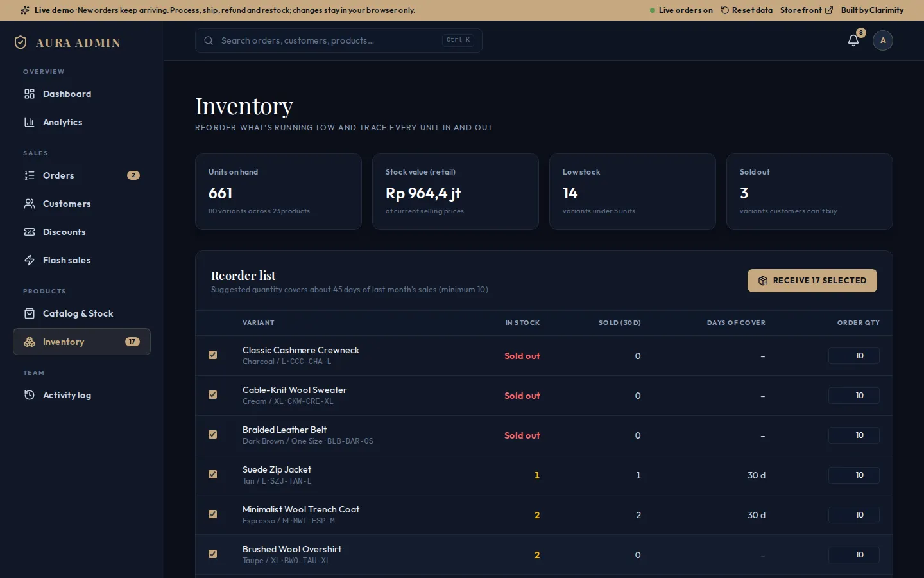This screenshot has width=924, height=578.
Task: Uncheck Minimalist Wool Trench Coat row checkbox
Action: (213, 514)
